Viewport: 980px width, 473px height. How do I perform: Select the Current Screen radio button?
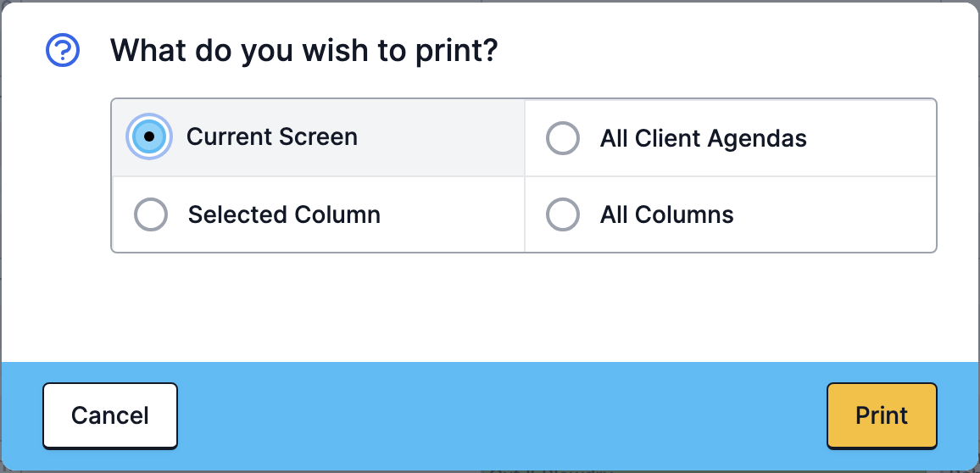tap(148, 136)
